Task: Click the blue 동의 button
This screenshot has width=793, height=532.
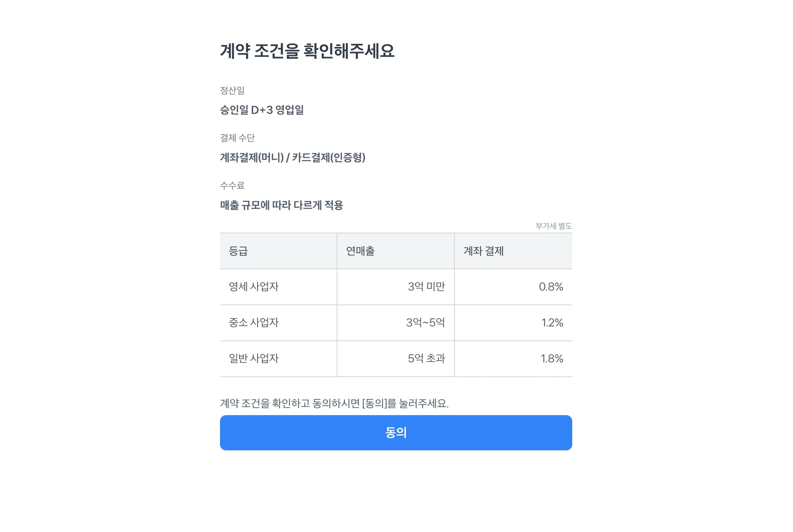Action: click(396, 433)
